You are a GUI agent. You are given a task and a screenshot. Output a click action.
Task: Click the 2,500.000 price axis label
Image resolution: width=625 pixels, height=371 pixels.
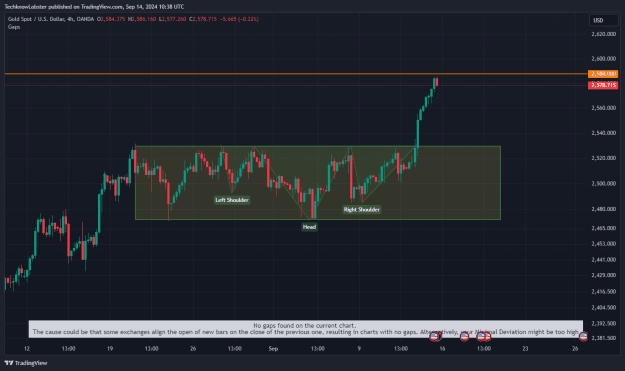603,184
